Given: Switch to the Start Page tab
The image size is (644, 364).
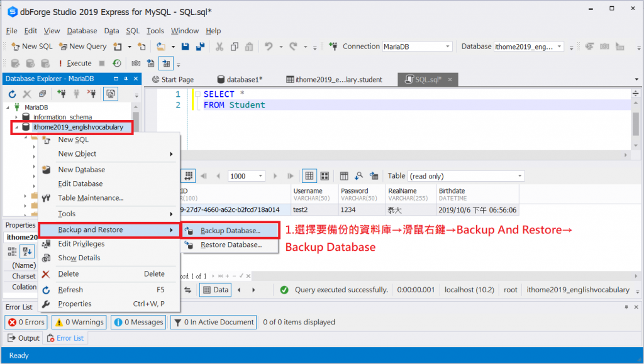Looking at the screenshot, I should [x=173, y=80].
